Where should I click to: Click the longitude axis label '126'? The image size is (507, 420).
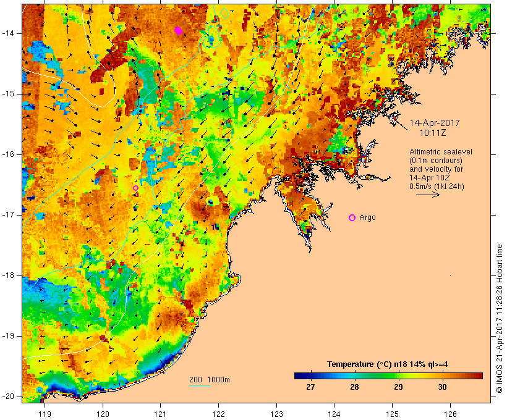pyautogui.click(x=450, y=414)
